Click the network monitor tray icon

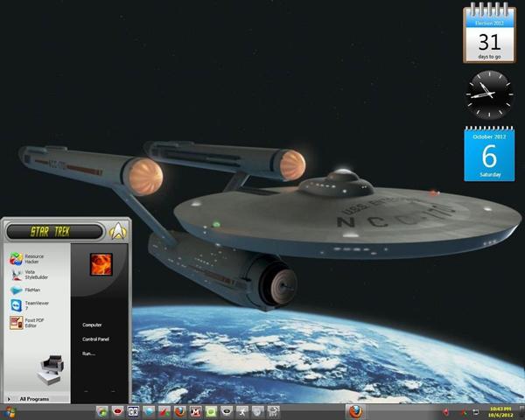(475, 412)
